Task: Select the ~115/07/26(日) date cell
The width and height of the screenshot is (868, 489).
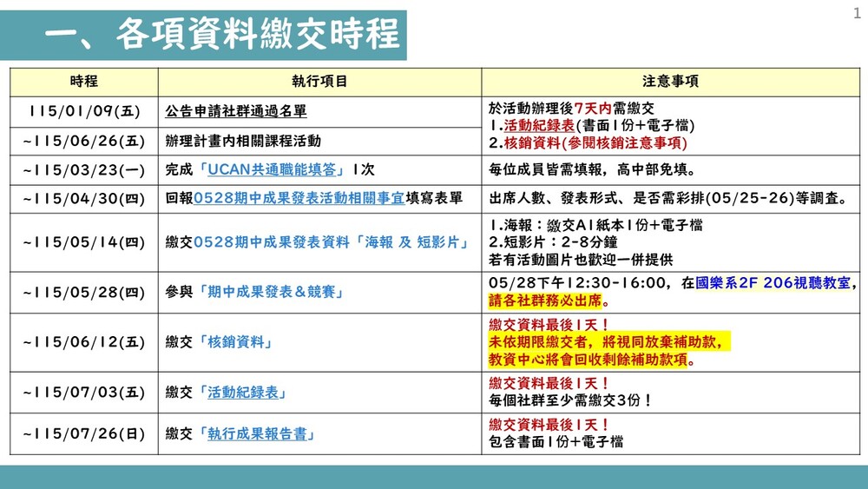Action: pos(84,434)
